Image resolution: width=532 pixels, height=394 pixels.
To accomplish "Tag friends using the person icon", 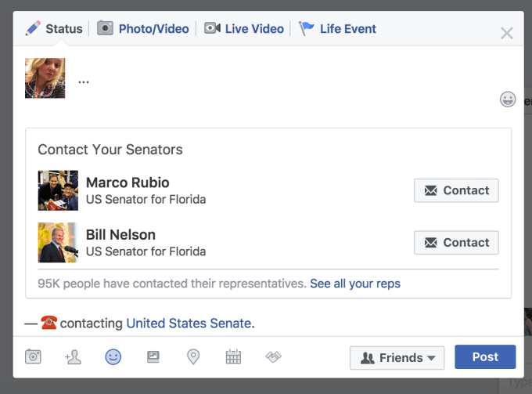I will (74, 357).
